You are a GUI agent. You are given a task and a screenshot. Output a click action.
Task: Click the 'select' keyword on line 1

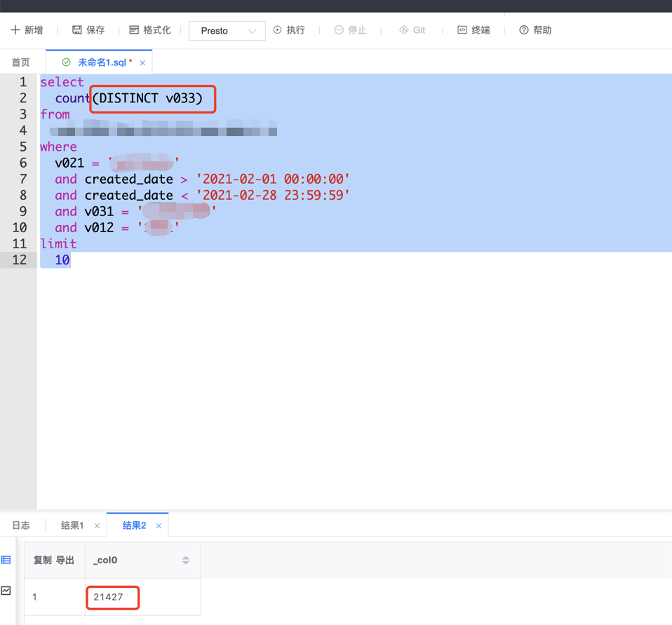[x=62, y=82]
